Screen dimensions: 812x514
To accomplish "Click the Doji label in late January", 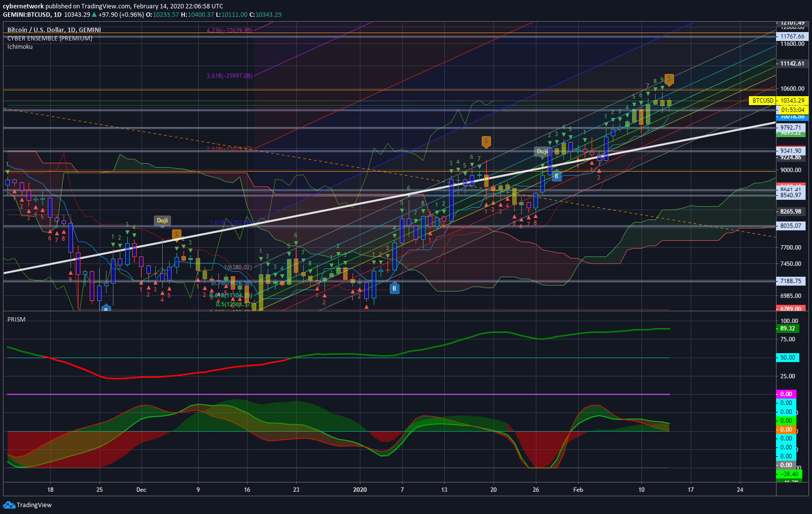I will (542, 151).
